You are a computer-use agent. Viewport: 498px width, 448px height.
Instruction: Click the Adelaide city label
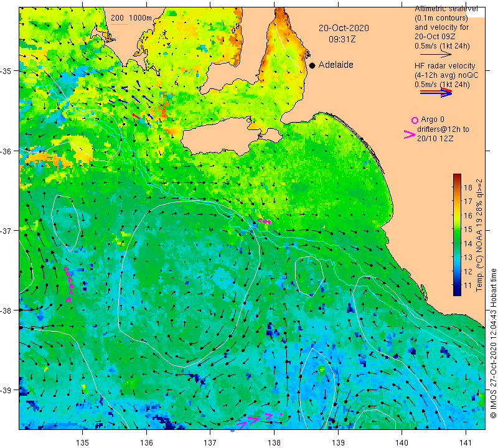pyautogui.click(x=336, y=65)
